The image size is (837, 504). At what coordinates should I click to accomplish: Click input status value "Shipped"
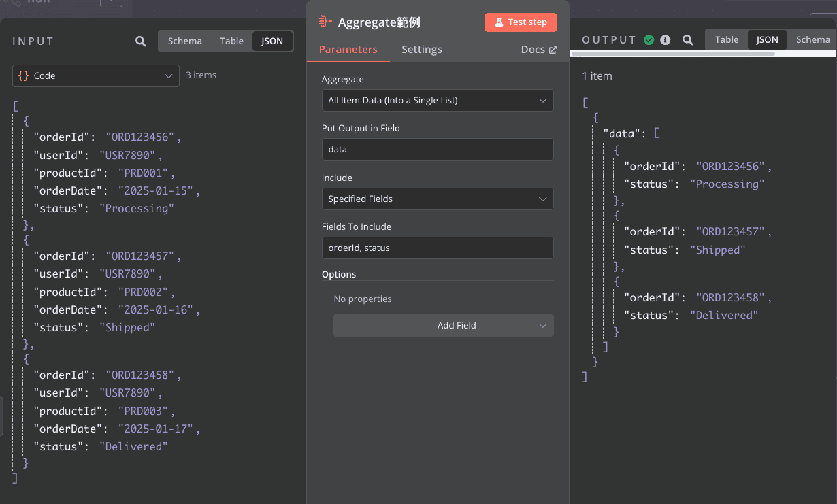tap(127, 327)
